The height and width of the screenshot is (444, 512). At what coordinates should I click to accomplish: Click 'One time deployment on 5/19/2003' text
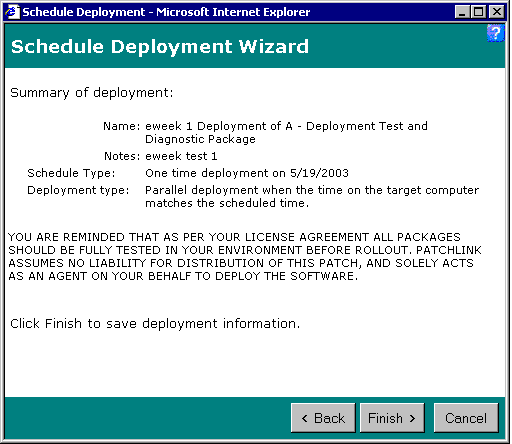point(247,173)
